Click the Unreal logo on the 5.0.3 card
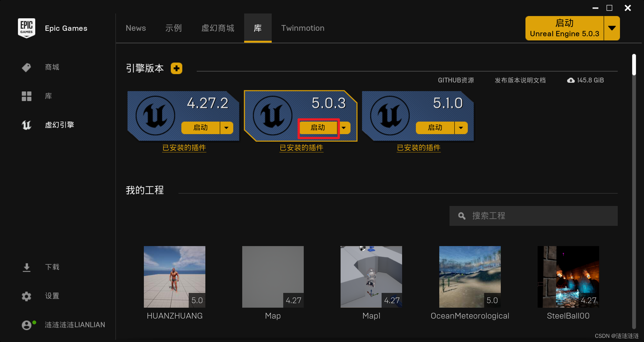The width and height of the screenshot is (644, 342). tap(273, 115)
